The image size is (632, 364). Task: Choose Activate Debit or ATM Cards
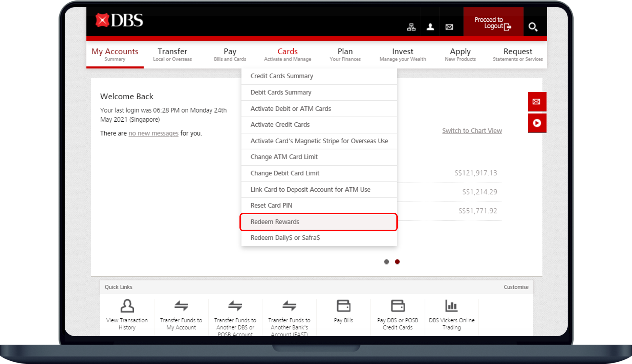(319, 109)
